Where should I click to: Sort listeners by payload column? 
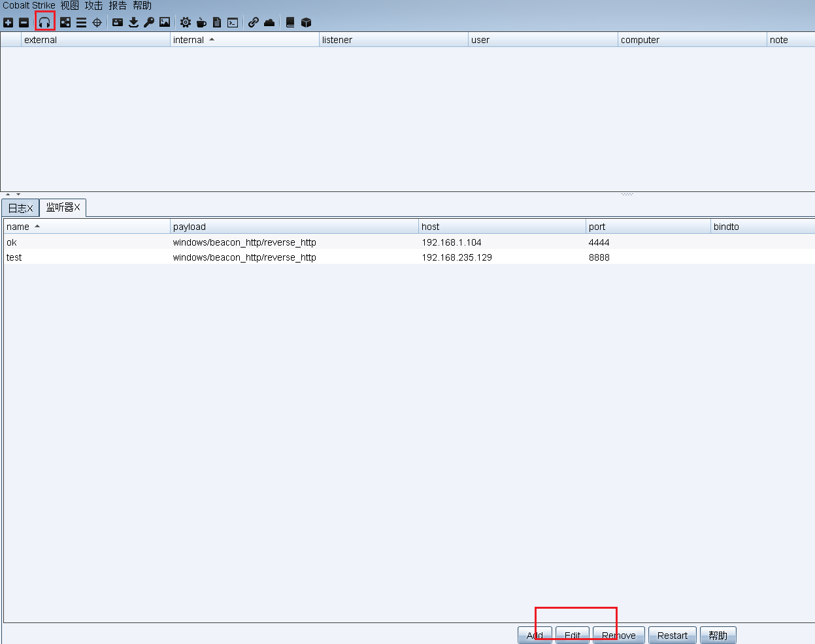(294, 227)
